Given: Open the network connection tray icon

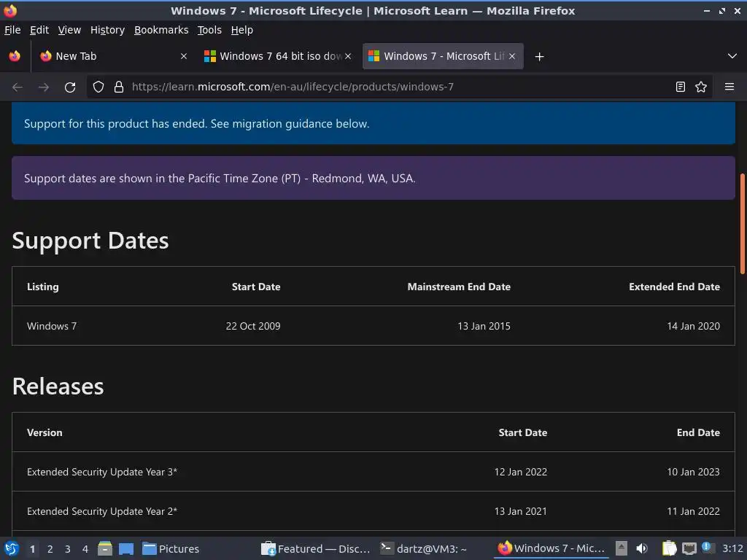Looking at the screenshot, I should 689,548.
